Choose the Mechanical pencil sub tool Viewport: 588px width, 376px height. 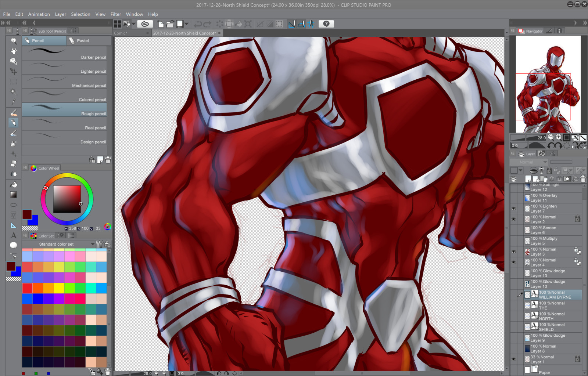click(64, 82)
